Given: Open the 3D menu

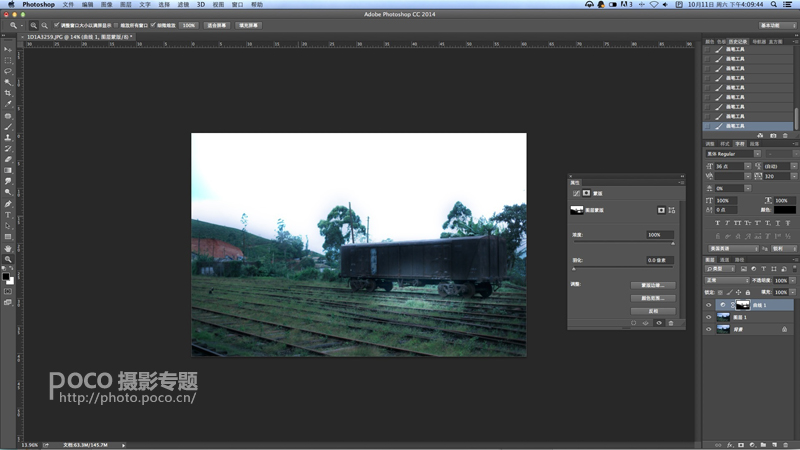Looking at the screenshot, I should click(x=201, y=4).
